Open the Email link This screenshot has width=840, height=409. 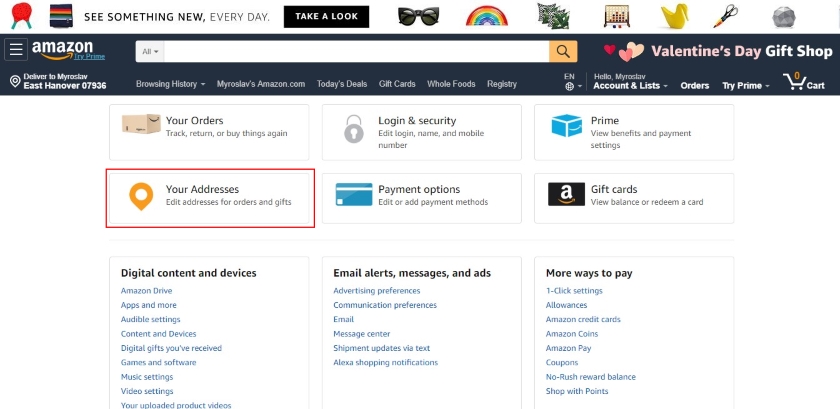point(343,319)
